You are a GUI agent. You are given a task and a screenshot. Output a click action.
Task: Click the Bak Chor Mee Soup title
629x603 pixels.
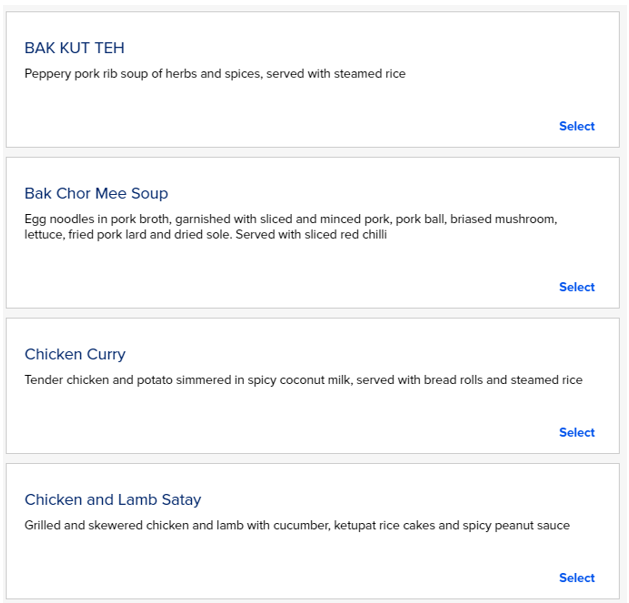pos(96,193)
